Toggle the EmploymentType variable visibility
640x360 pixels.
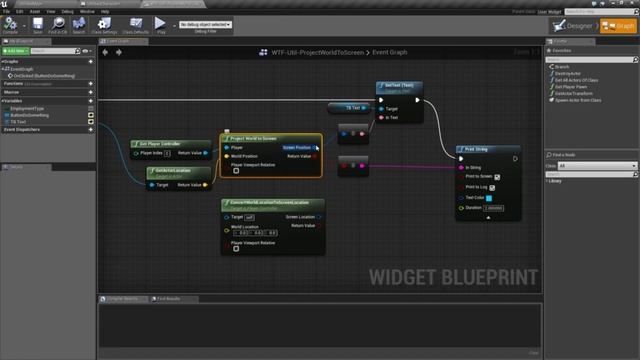pos(91,109)
